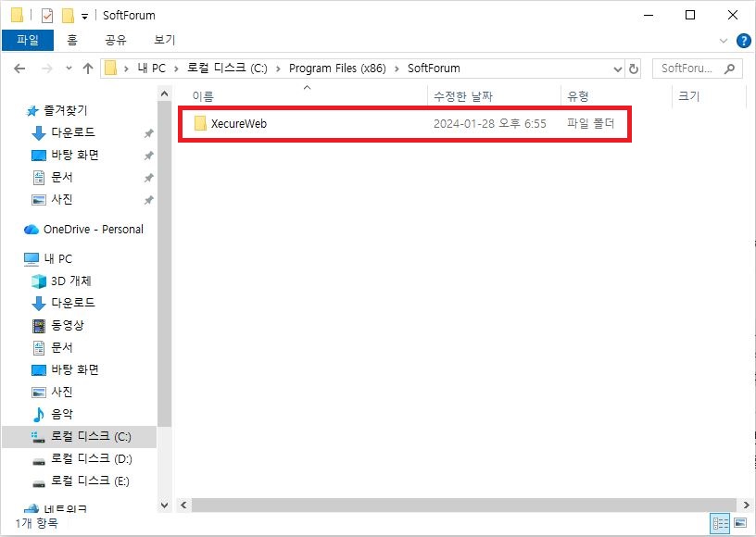The image size is (756, 537).
Task: Expand the ribbon with the chevron
Action: (724, 41)
